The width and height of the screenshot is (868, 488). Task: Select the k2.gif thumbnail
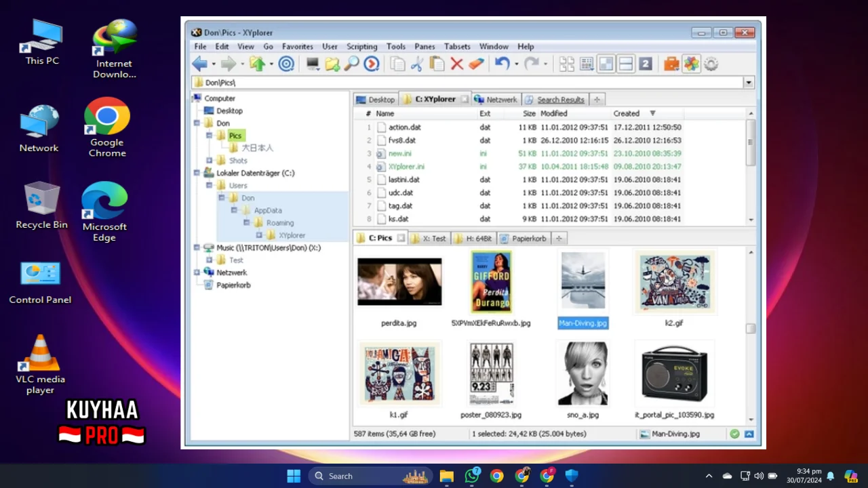(x=675, y=282)
